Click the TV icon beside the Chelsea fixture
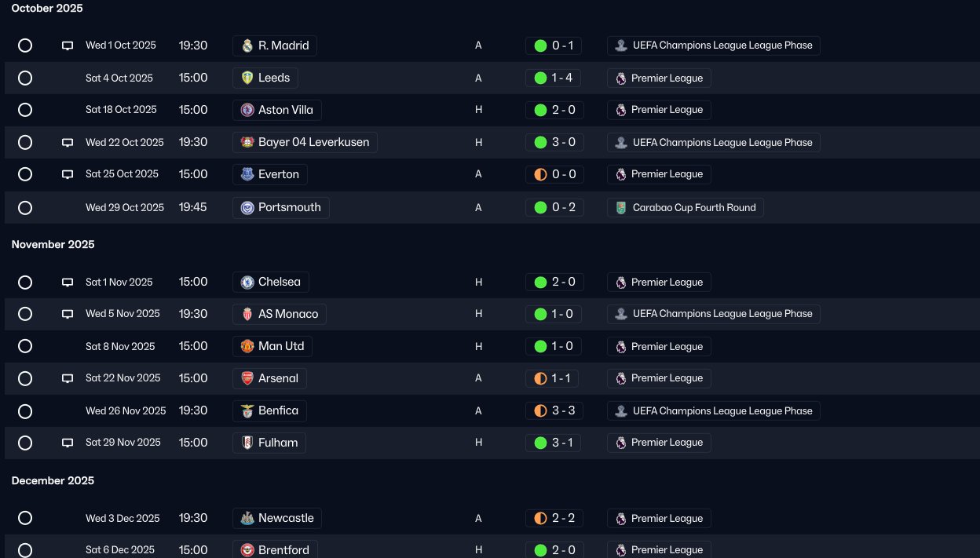Screen dimensions: 980x558 [x=68, y=283]
